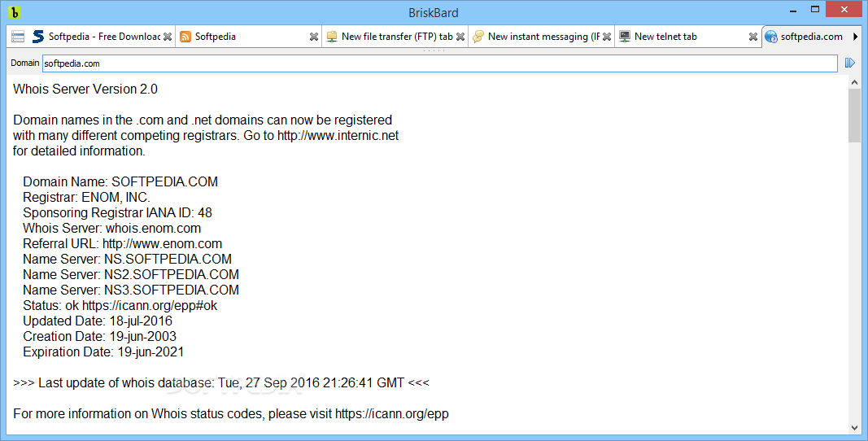
Task: Open the tab list panel icon
Action: coord(18,37)
